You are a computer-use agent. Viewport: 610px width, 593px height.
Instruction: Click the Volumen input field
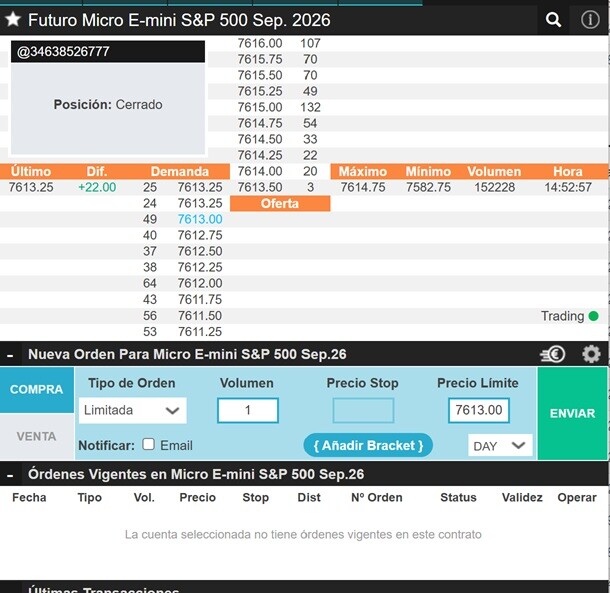click(x=248, y=410)
